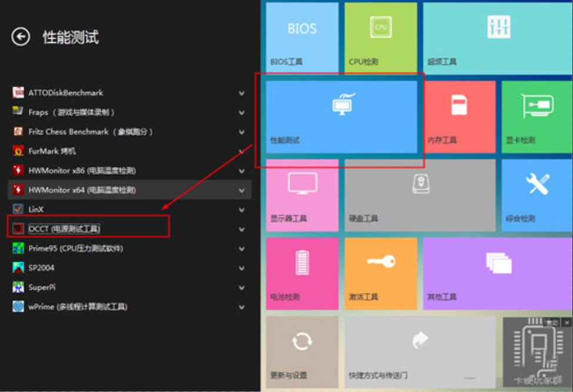Expand the OCCT row chevron
The height and width of the screenshot is (392, 573).
point(242,229)
